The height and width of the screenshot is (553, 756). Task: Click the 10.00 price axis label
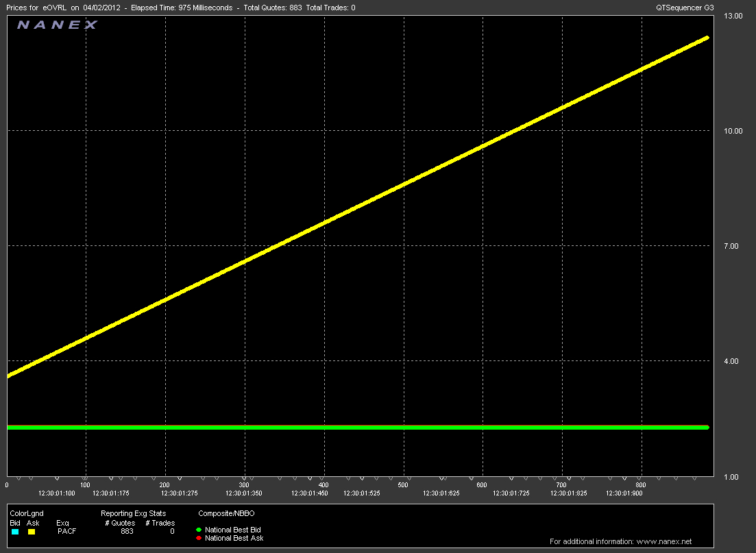pos(733,131)
